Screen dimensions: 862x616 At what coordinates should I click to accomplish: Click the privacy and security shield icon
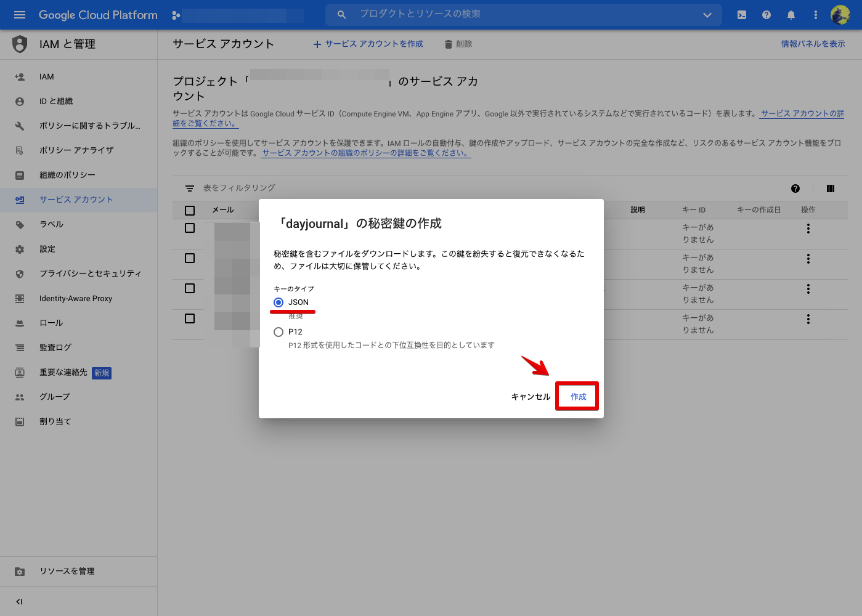[x=20, y=274]
